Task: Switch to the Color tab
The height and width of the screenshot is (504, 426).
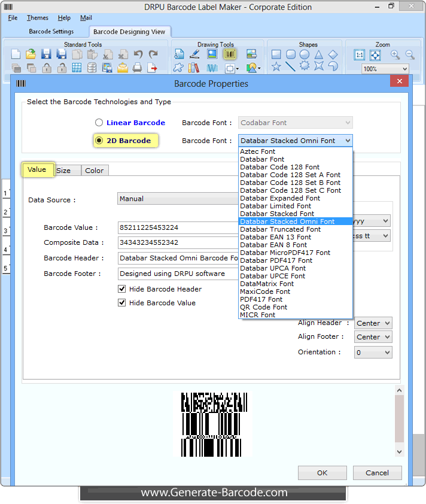Action: 95,171
